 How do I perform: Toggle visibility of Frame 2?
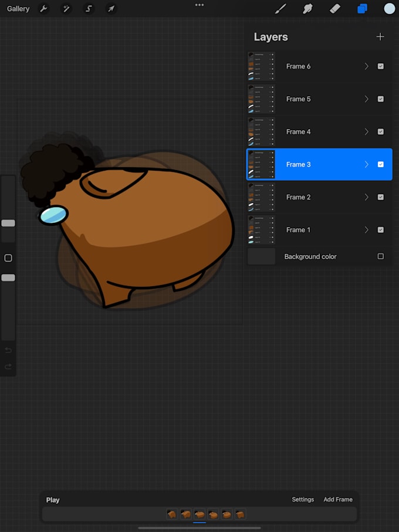click(x=381, y=197)
